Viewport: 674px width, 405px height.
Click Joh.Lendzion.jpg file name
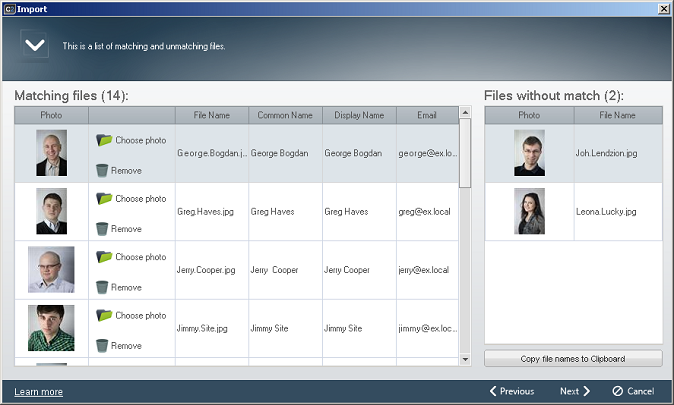click(x=607, y=153)
